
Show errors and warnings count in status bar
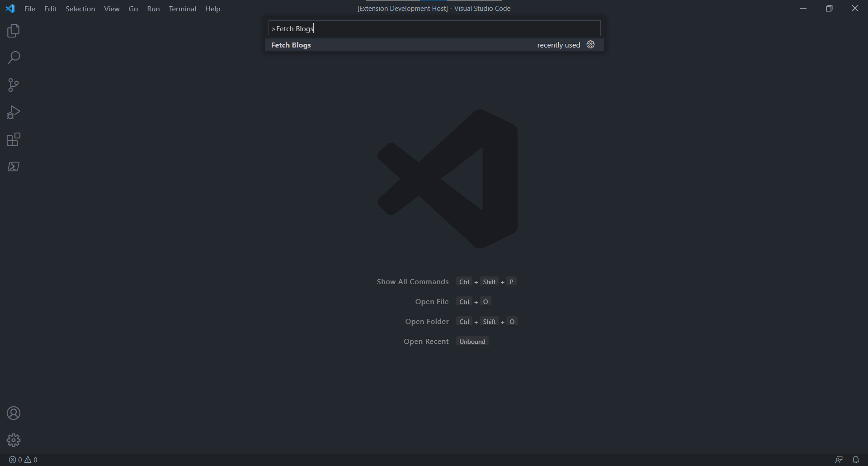tap(24, 460)
